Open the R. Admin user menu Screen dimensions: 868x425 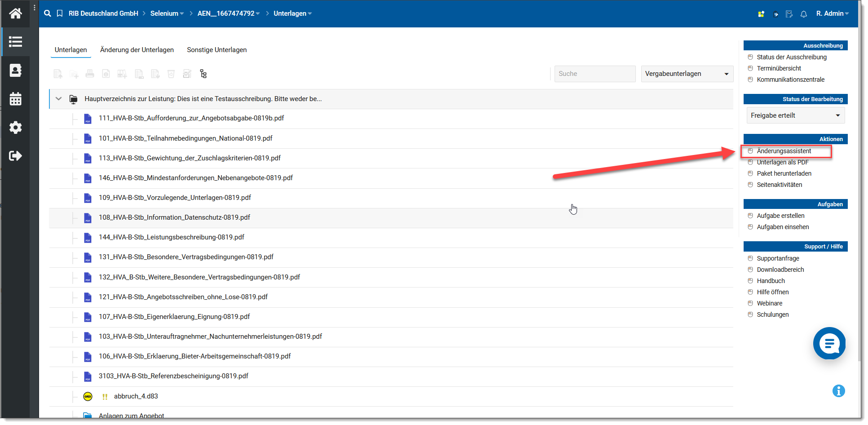click(x=833, y=13)
